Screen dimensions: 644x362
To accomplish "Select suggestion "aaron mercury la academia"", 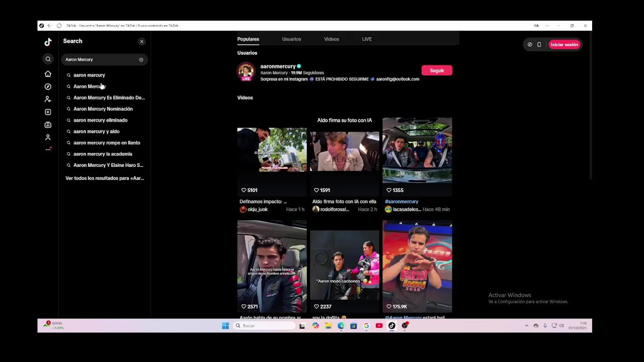I will (x=103, y=154).
